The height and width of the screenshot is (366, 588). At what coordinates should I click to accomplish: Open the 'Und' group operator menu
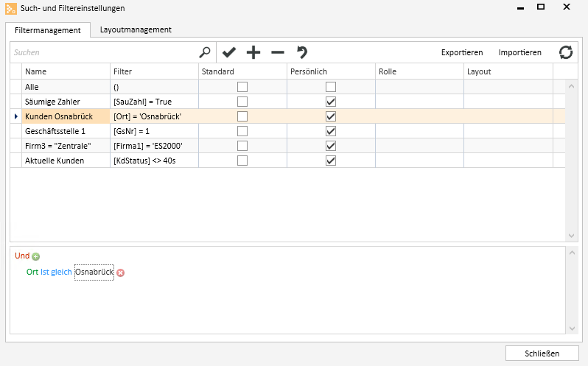pyautogui.click(x=22, y=256)
